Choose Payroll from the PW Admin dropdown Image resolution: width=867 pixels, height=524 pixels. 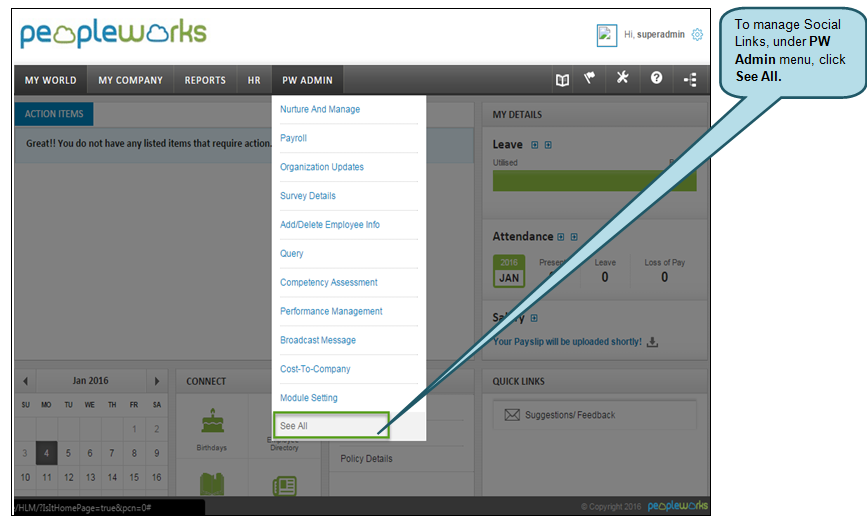[x=294, y=138]
